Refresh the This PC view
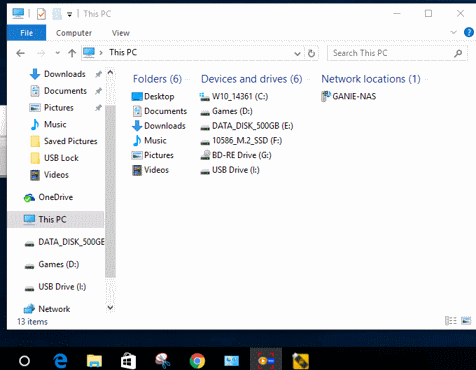 click(x=311, y=53)
